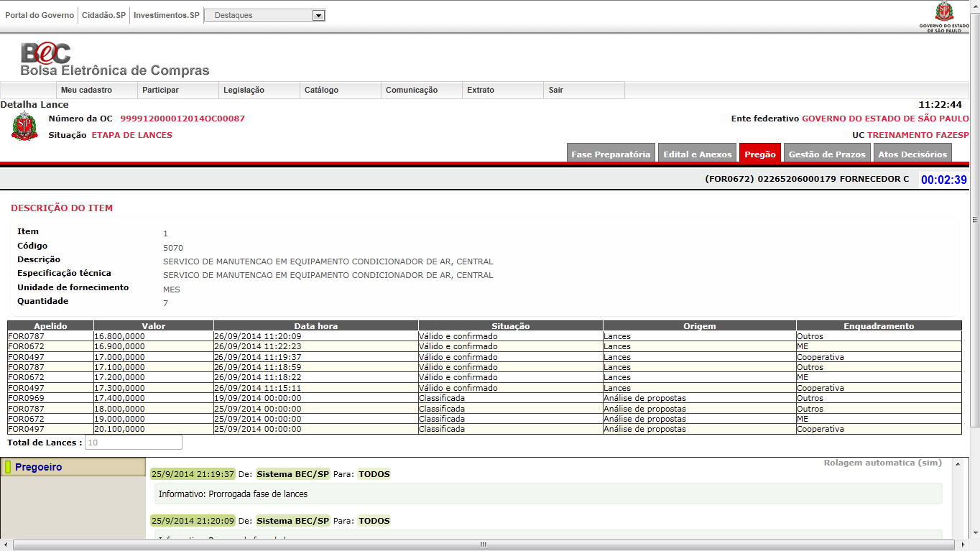Click the value 17.000,0000 in the bids table

click(x=120, y=357)
